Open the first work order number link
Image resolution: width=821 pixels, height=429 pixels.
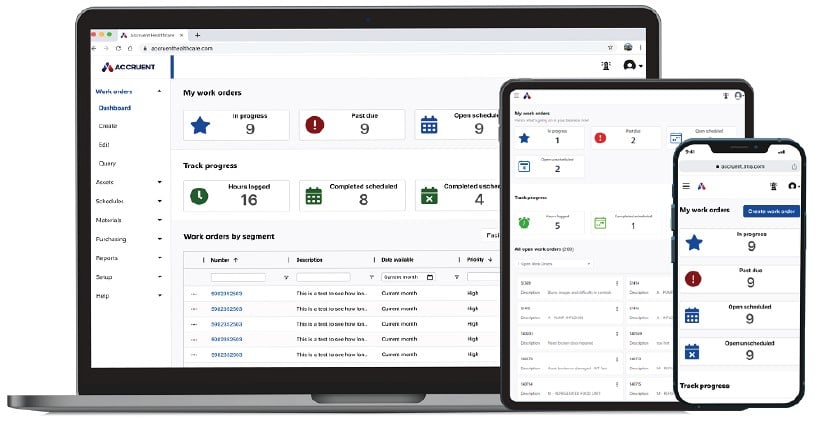click(x=226, y=294)
